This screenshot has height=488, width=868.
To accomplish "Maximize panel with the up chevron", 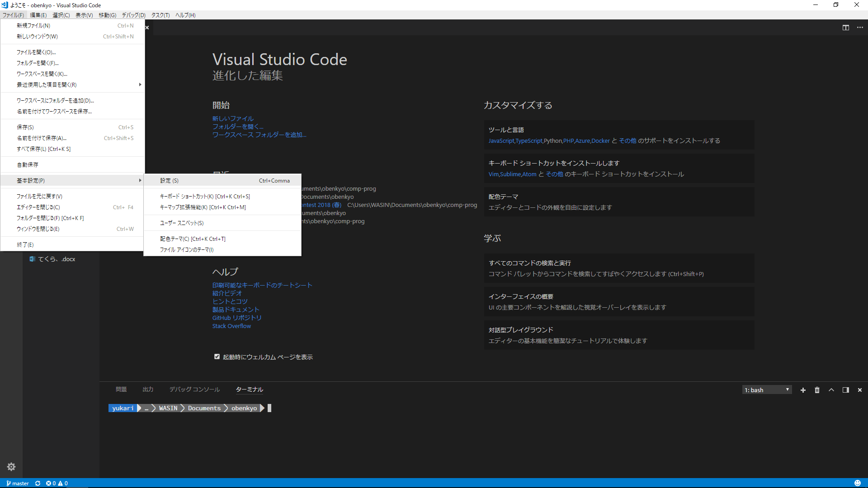I will click(831, 390).
